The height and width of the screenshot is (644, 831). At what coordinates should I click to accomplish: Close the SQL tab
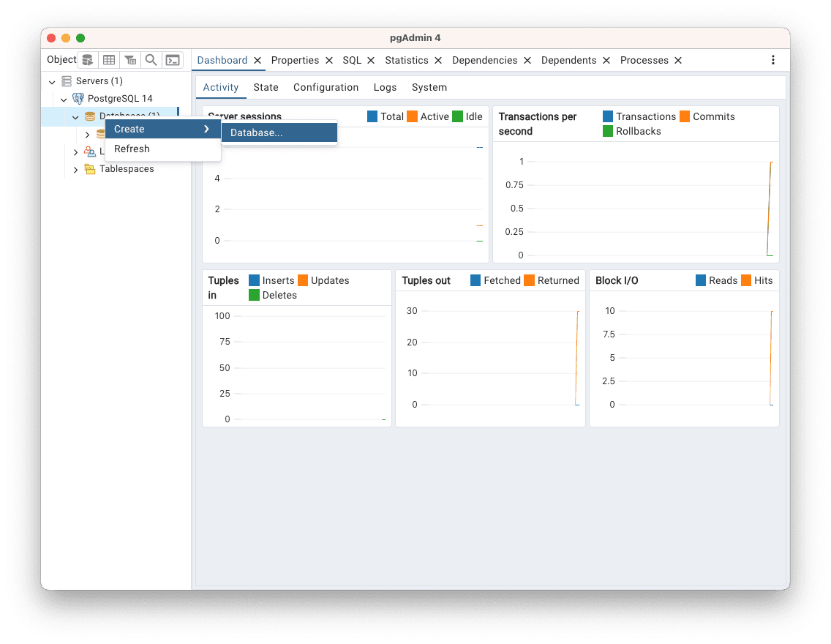coord(371,61)
